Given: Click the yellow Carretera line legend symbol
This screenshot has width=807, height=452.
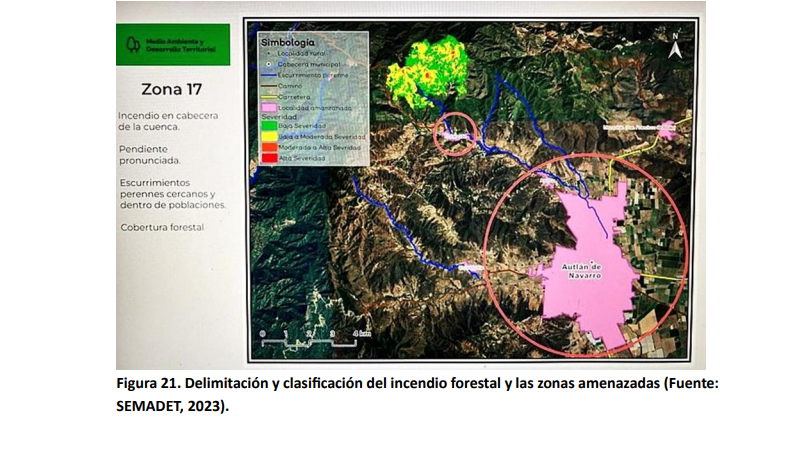Looking at the screenshot, I should coord(268,96).
